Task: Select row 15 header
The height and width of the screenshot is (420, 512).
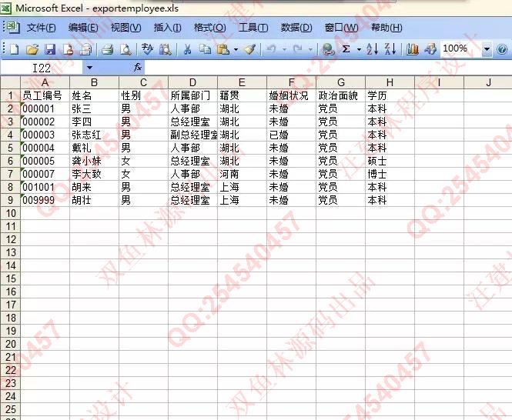Action: [x=11, y=278]
